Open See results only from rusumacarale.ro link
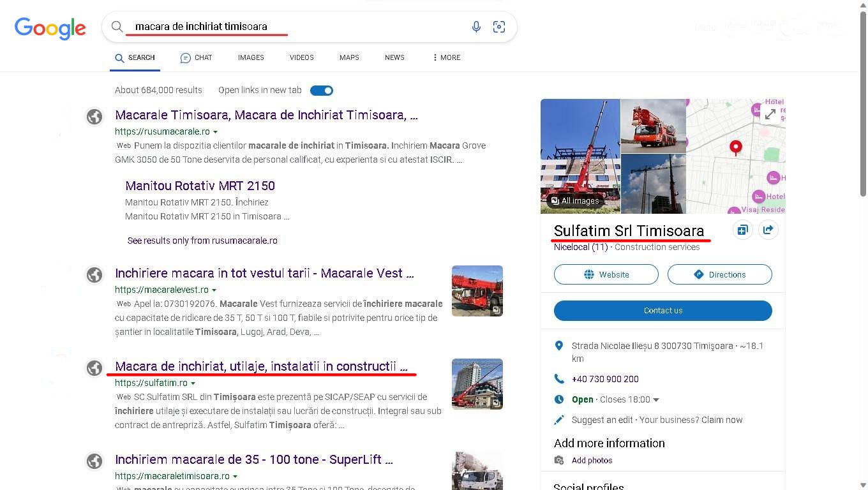Viewport: 868px width, 490px height. [x=202, y=241]
